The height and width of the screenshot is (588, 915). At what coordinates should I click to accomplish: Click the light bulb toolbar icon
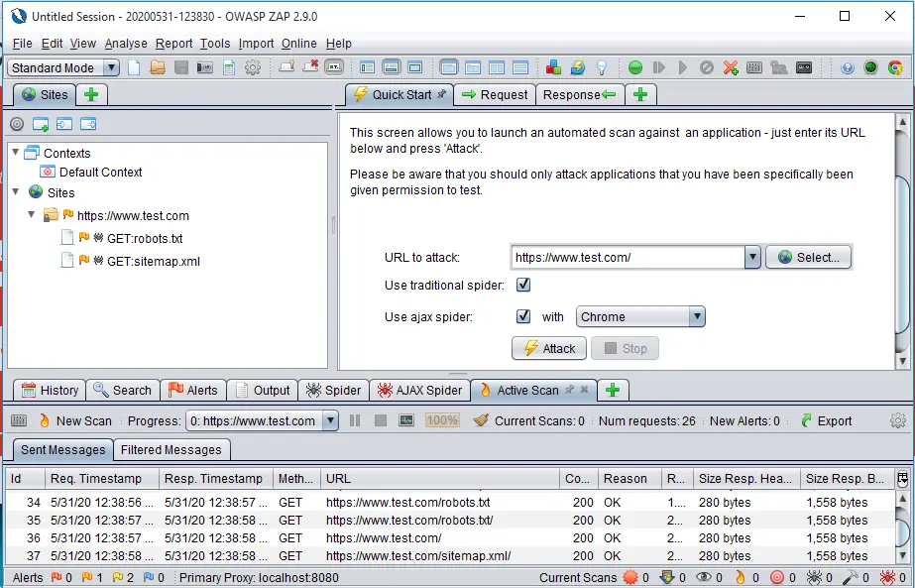click(602, 67)
